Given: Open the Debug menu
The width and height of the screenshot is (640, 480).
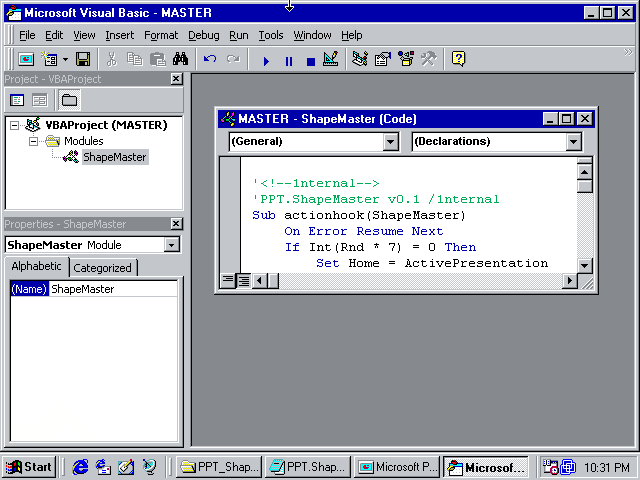Looking at the screenshot, I should 204,36.
